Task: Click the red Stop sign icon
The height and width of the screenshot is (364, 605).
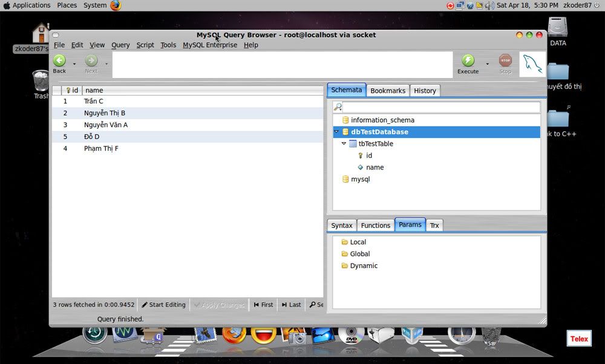Action: click(x=505, y=60)
